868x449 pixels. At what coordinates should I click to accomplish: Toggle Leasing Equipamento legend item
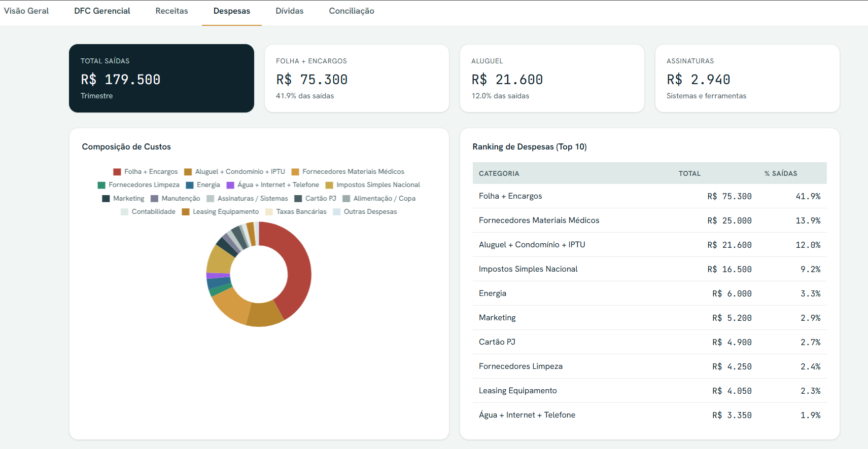pos(220,212)
